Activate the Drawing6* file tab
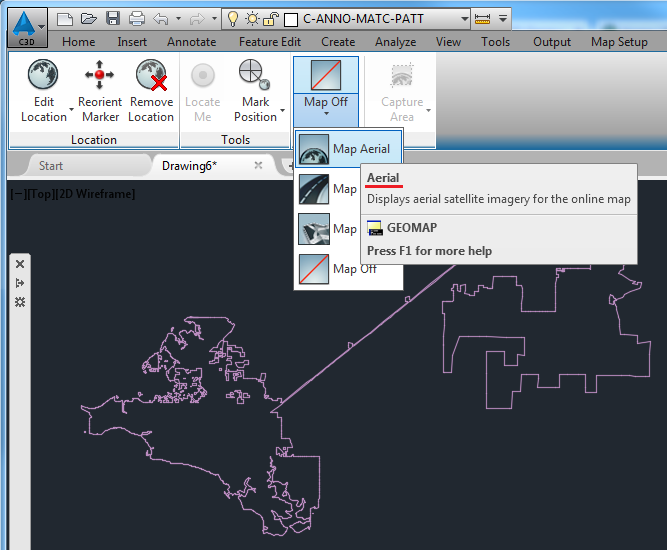The width and height of the screenshot is (667, 550). 189,165
